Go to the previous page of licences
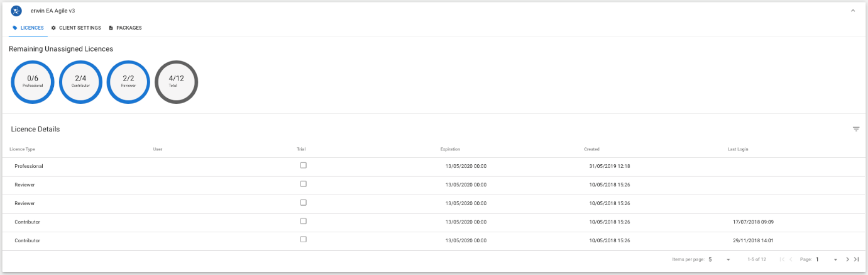868x275 pixels. (x=791, y=259)
